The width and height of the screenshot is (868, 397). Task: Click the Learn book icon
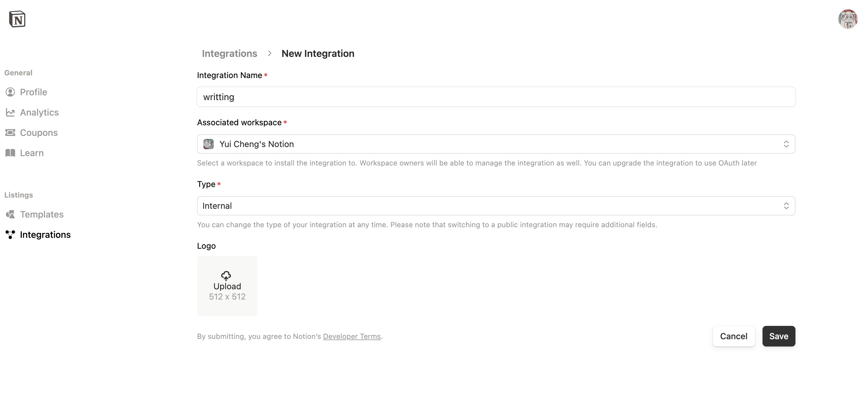tap(11, 153)
